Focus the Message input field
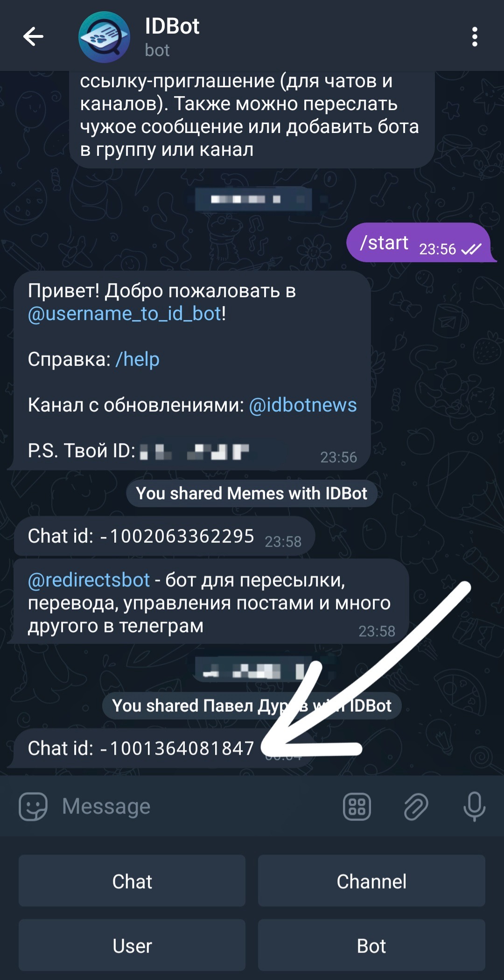The image size is (504, 980). pos(196,806)
